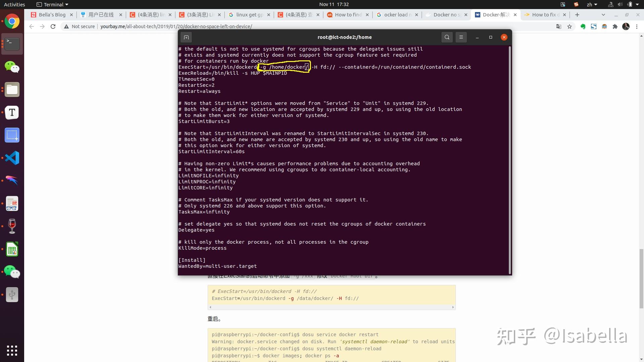The height and width of the screenshot is (362, 644).
Task: Show the applications grid
Action: 12,350
